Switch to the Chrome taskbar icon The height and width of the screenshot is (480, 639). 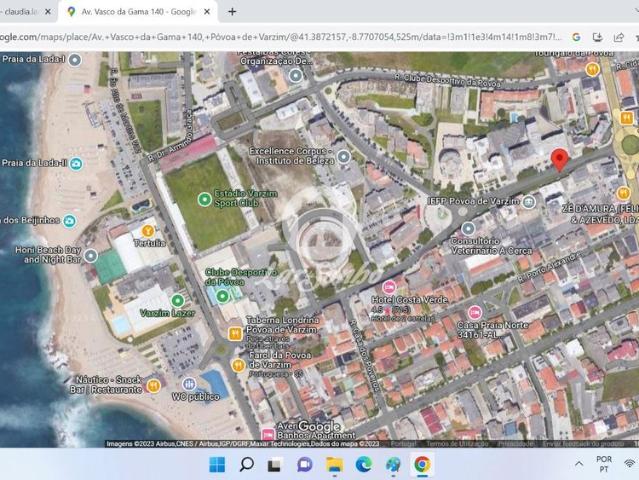tap(422, 465)
